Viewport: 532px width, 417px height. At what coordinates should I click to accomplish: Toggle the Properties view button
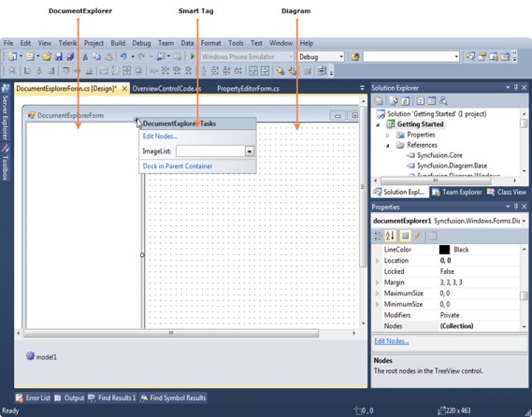405,236
